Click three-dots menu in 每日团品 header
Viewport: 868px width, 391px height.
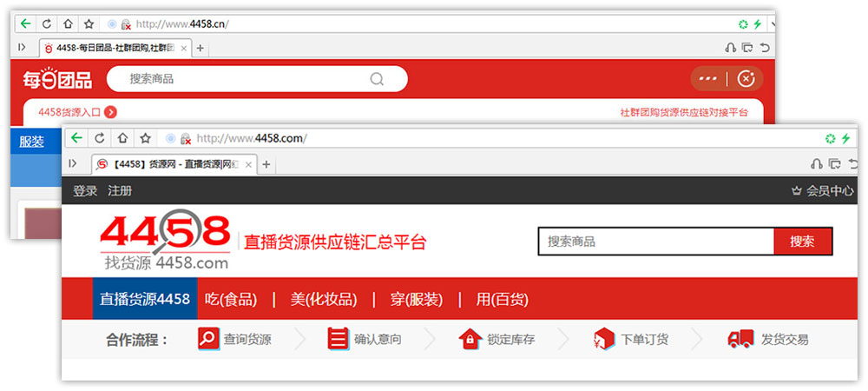coord(707,79)
